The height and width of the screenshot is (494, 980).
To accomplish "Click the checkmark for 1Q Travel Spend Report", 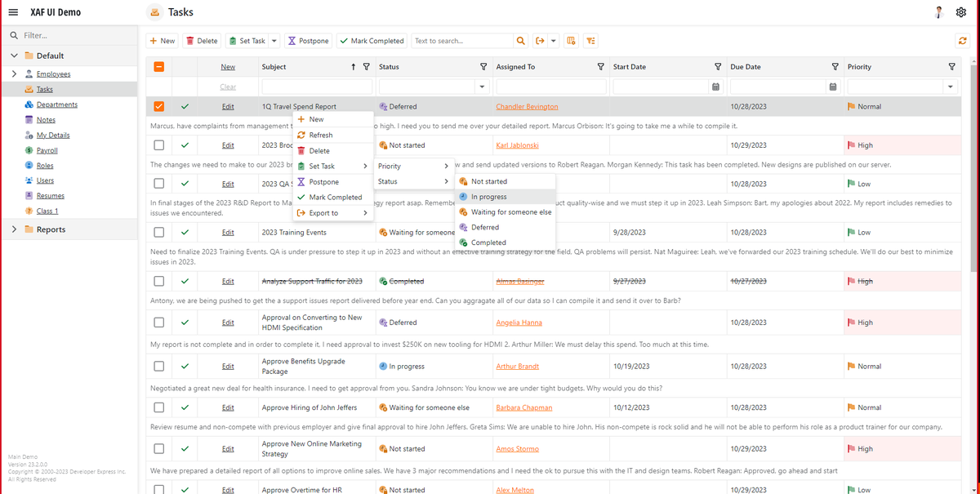I will click(x=185, y=106).
